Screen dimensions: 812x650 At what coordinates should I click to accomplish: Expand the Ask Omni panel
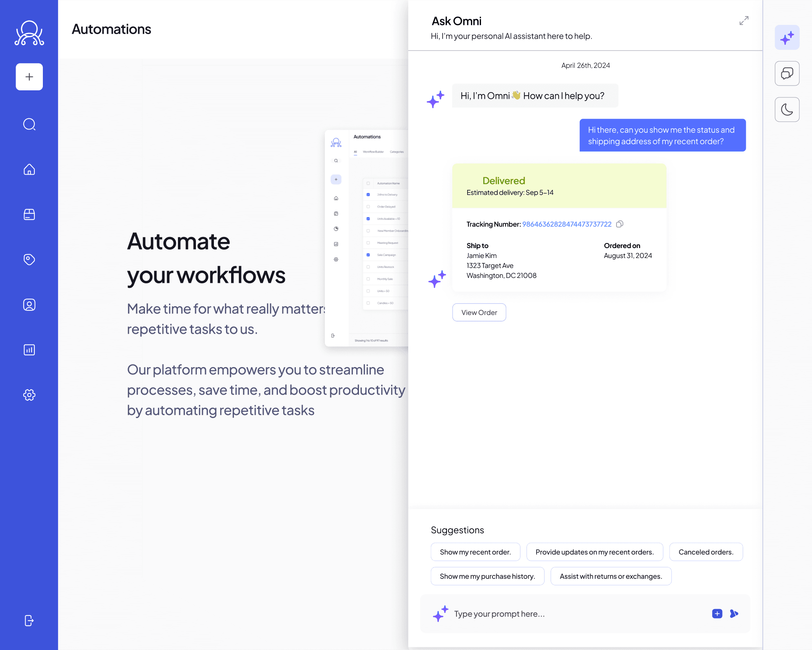(x=744, y=21)
